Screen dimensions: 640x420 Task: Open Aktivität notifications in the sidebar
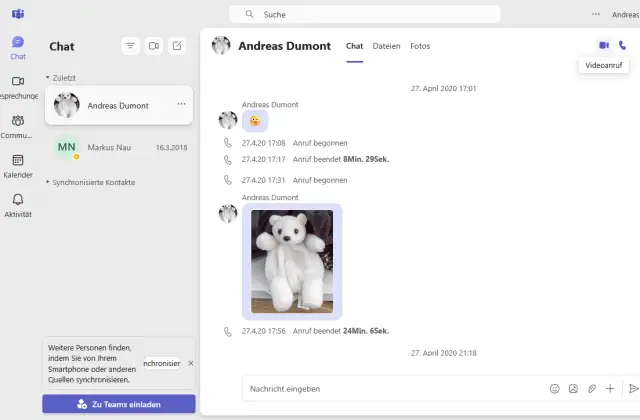point(18,206)
